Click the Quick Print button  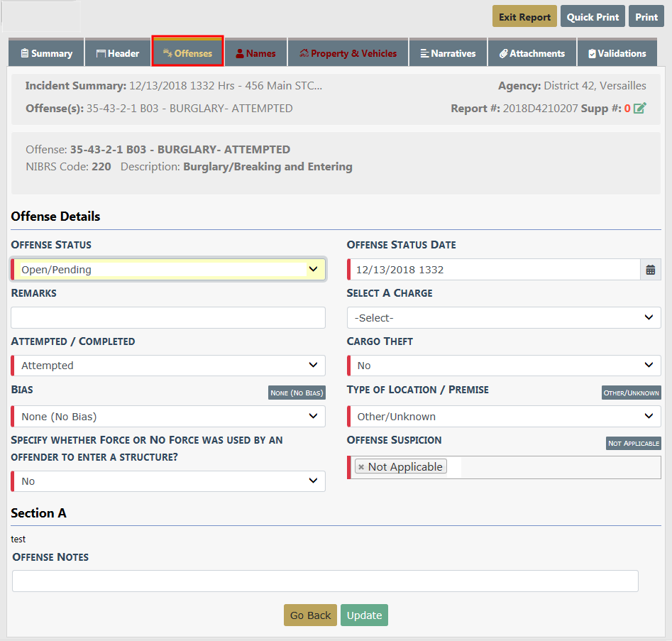click(593, 17)
